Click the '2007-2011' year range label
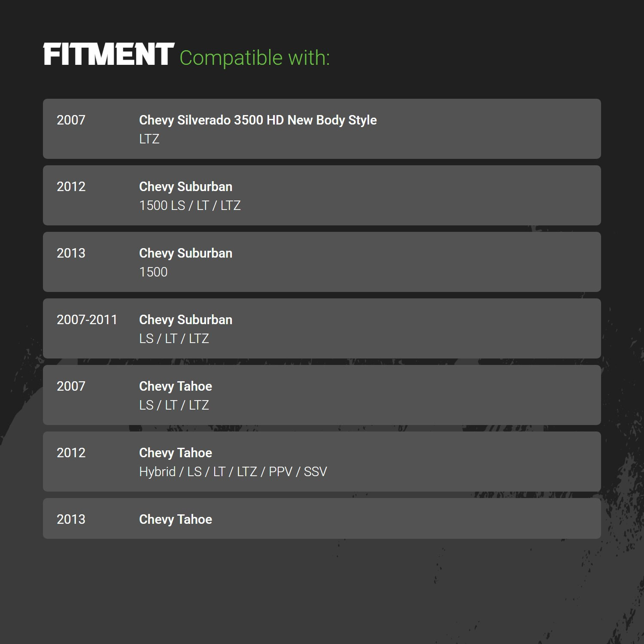Image resolution: width=644 pixels, height=644 pixels. tap(87, 319)
